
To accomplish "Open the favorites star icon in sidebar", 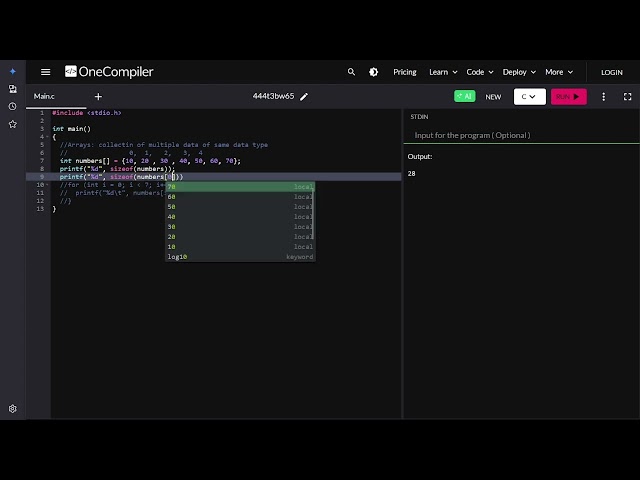I will coord(13,124).
